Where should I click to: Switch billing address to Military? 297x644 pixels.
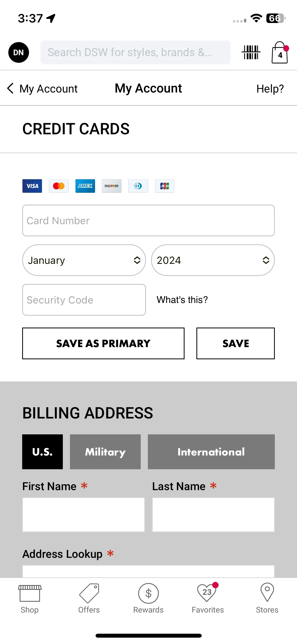coord(105,452)
